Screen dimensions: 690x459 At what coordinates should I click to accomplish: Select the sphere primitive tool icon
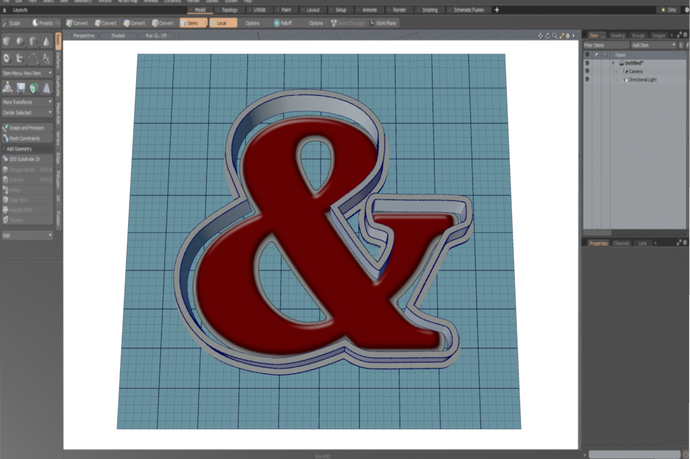click(x=21, y=41)
